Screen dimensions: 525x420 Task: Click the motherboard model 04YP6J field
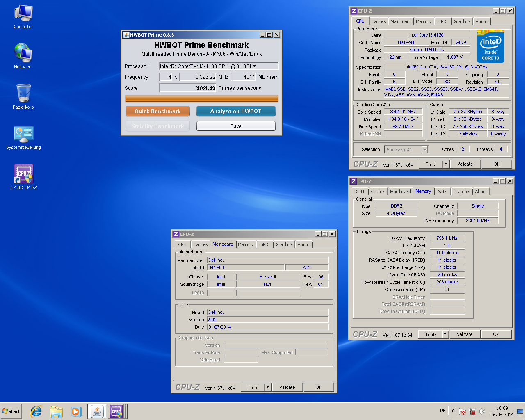tap(246, 267)
